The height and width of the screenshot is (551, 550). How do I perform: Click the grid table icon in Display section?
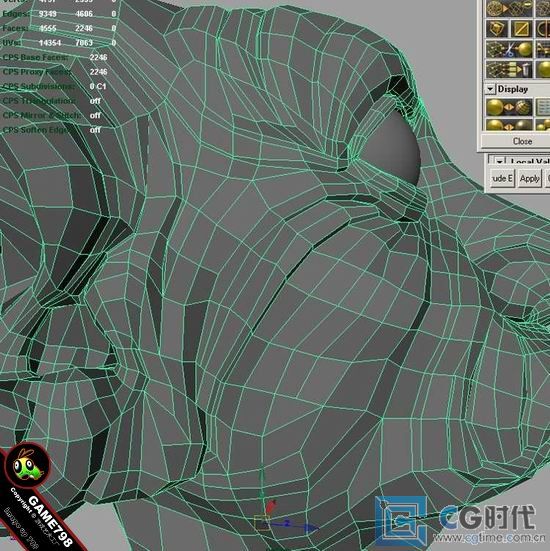point(543,107)
